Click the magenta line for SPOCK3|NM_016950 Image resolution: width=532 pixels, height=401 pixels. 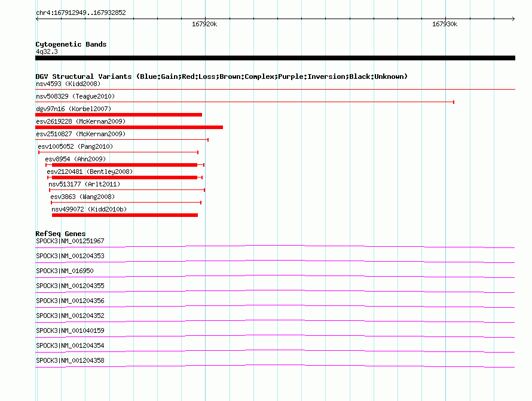click(x=275, y=276)
